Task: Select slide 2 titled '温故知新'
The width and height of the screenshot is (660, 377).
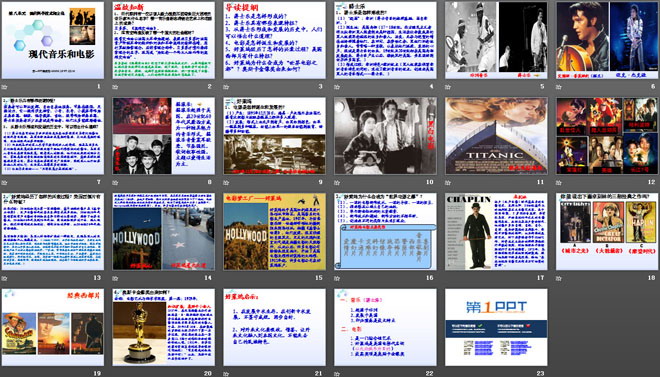Action: 164,40
